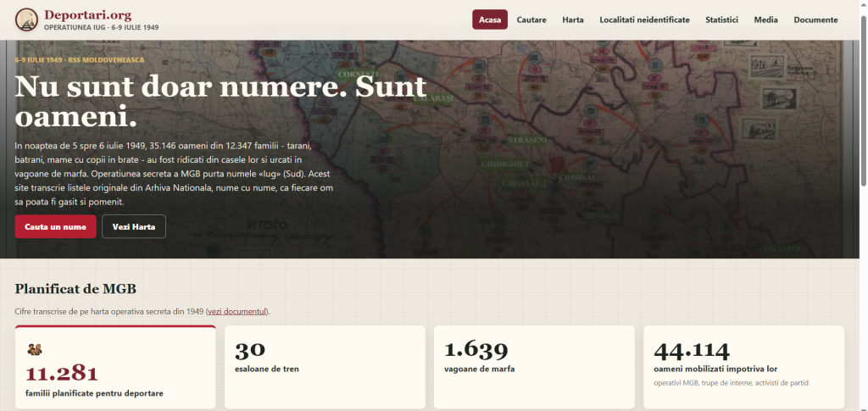This screenshot has width=868, height=411.
Task: Select the 1.639 vagoane de marfa card
Action: [x=534, y=367]
